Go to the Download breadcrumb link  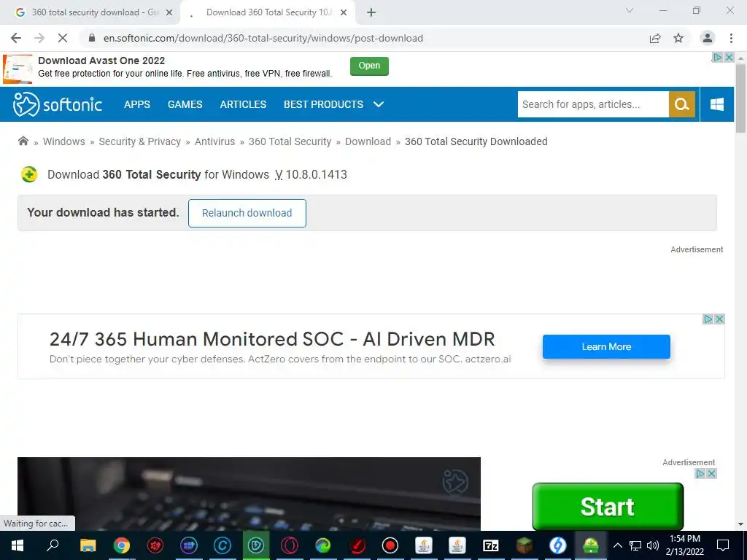pyautogui.click(x=368, y=141)
